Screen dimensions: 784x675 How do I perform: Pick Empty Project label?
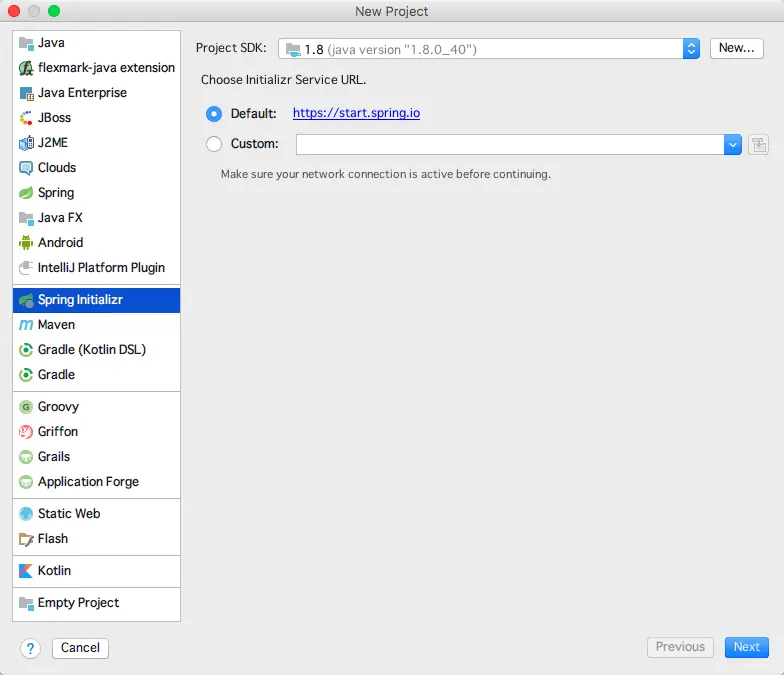point(78,603)
